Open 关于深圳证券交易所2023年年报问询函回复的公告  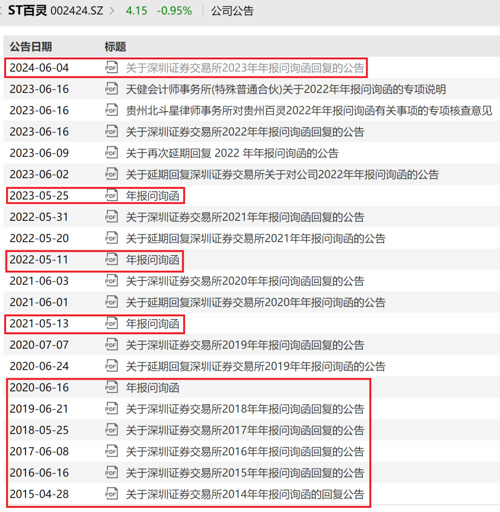245,68
